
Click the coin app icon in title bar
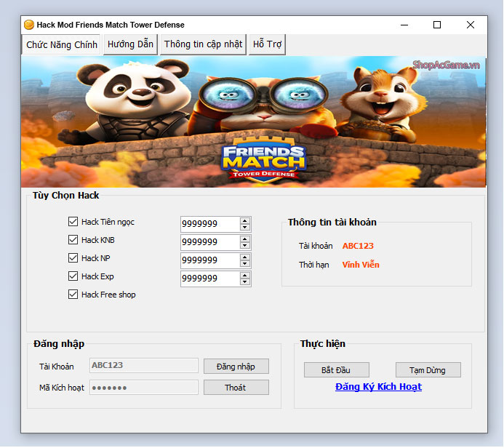pyautogui.click(x=29, y=25)
